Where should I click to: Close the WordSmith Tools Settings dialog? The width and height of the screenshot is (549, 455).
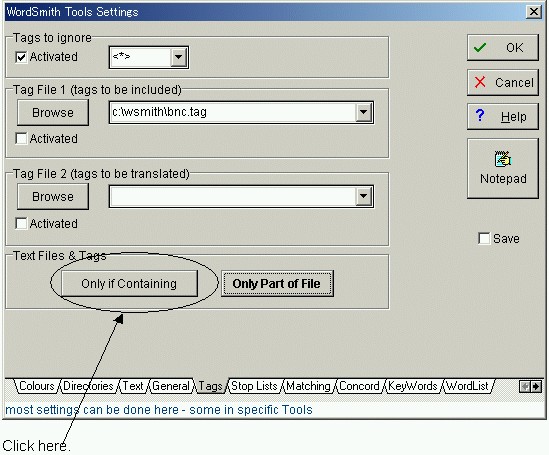tap(534, 12)
